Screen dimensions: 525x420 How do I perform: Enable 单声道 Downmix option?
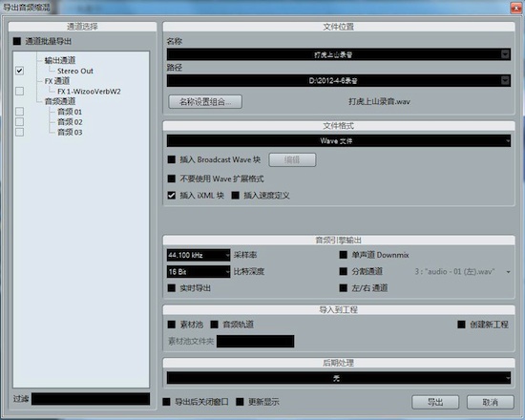pyautogui.click(x=344, y=255)
